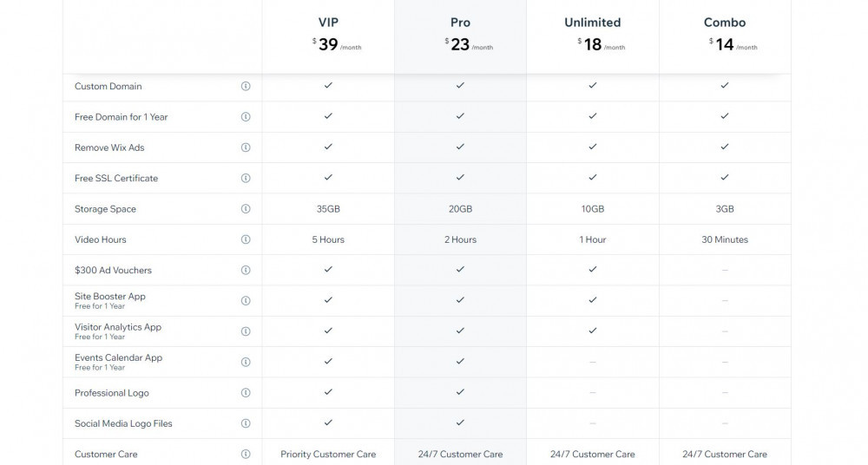This screenshot has width=868, height=465.
Task: Click the Priority Customer Care cell
Action: (328, 454)
